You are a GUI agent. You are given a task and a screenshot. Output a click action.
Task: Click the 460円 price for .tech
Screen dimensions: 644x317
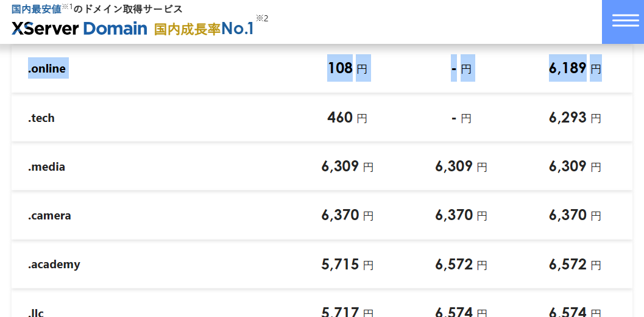click(347, 118)
